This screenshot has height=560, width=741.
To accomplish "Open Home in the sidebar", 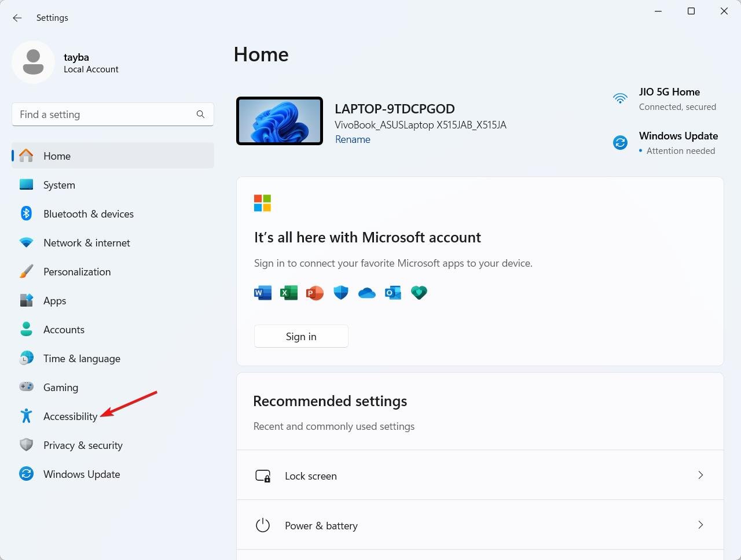I will coord(113,156).
